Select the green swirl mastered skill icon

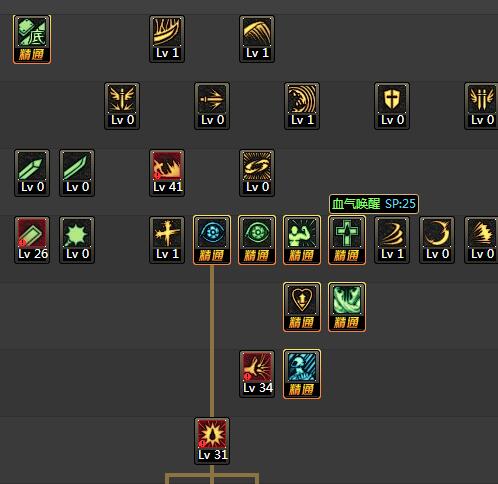tap(347, 307)
